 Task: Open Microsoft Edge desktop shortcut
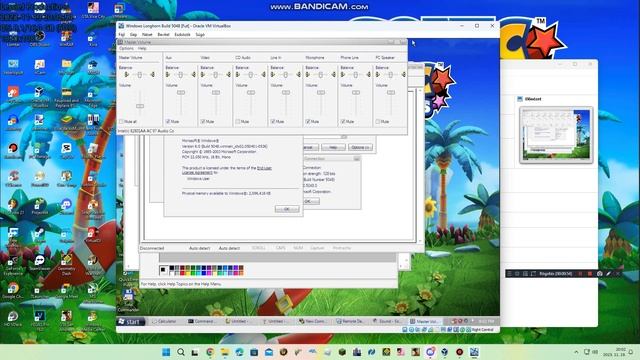click(x=93, y=96)
